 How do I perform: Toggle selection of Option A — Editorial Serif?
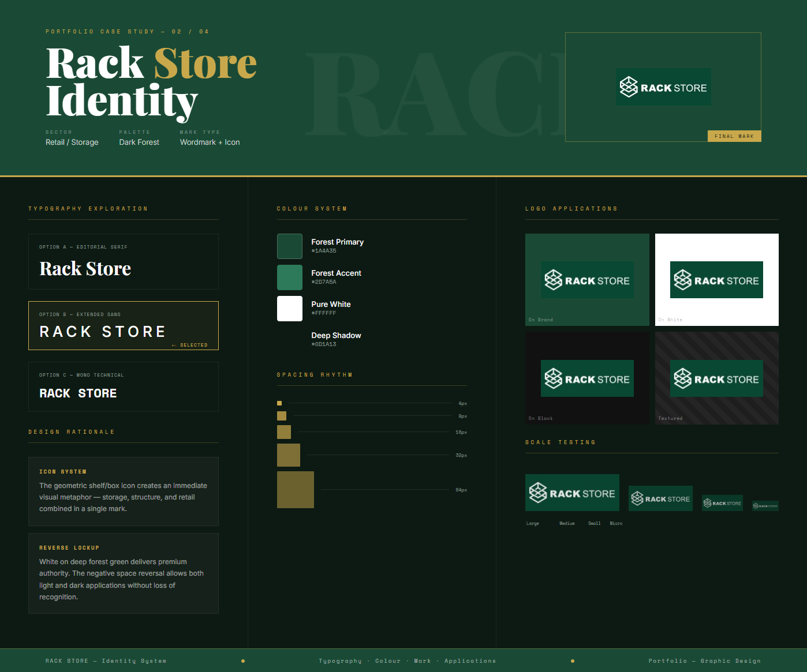tap(124, 261)
